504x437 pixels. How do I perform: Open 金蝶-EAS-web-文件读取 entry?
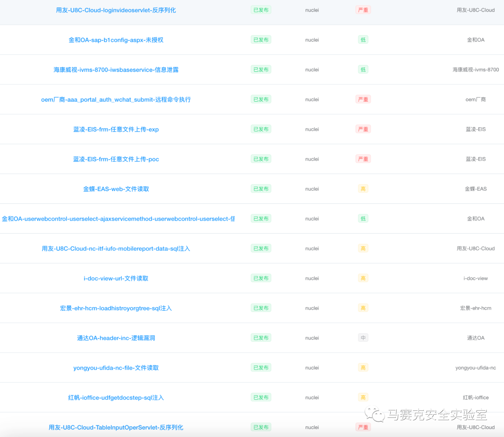pos(116,189)
